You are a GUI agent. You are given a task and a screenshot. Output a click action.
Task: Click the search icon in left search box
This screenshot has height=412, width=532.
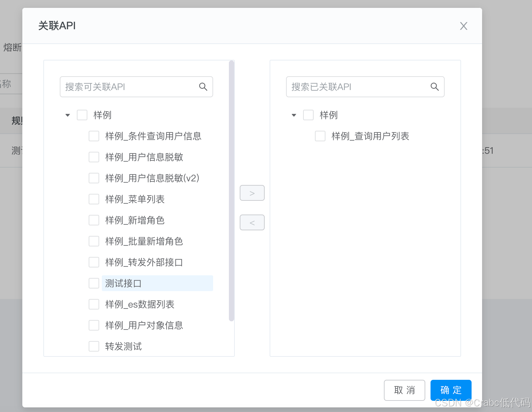pyautogui.click(x=203, y=87)
